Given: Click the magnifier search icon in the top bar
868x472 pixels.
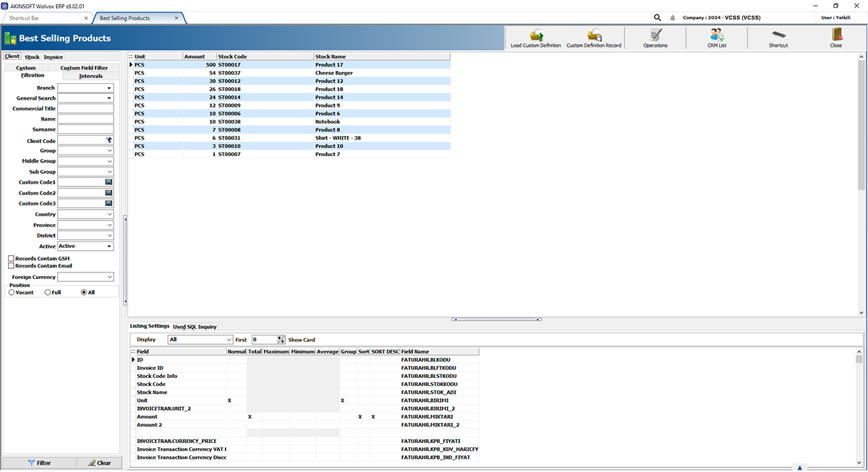Looking at the screenshot, I should pyautogui.click(x=658, y=17).
